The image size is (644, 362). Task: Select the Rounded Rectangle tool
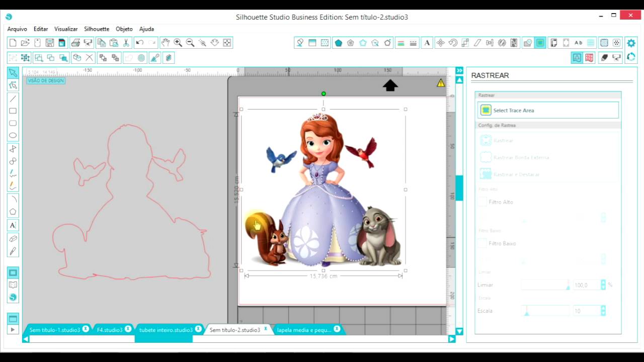[x=13, y=123]
